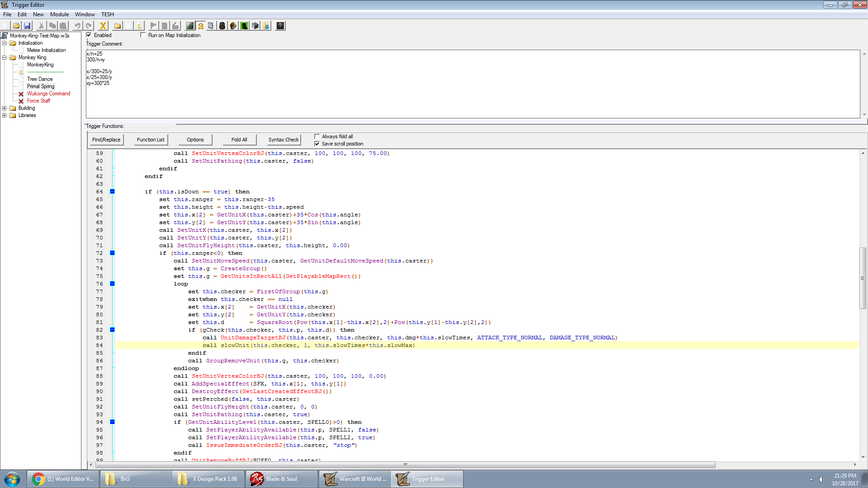Fold the if block at line 82
Viewport: 868px width, 488px height.
pyautogui.click(x=113, y=330)
